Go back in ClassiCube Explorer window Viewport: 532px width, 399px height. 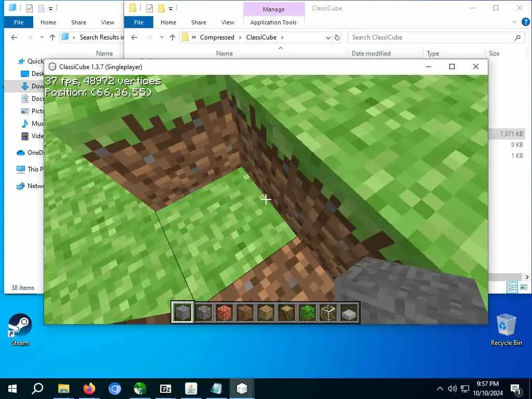(x=134, y=37)
